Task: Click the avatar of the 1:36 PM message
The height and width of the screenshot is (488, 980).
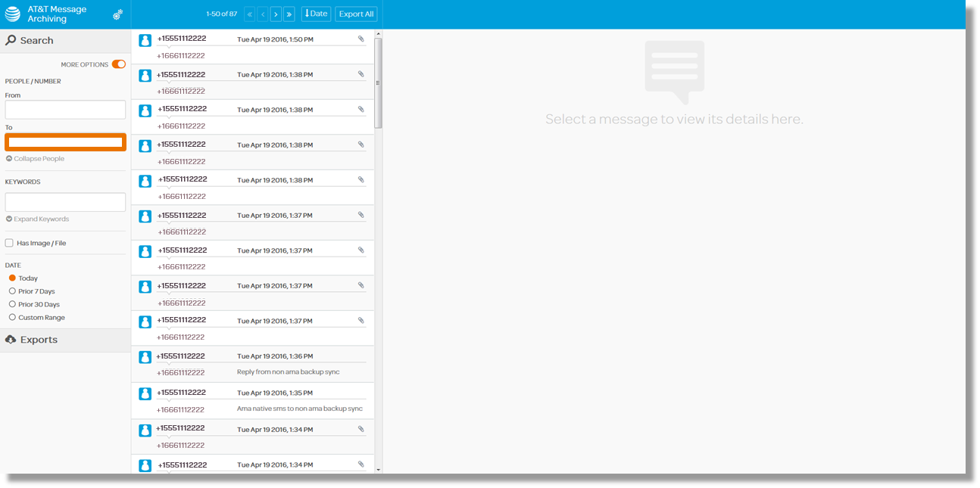Action: point(145,357)
